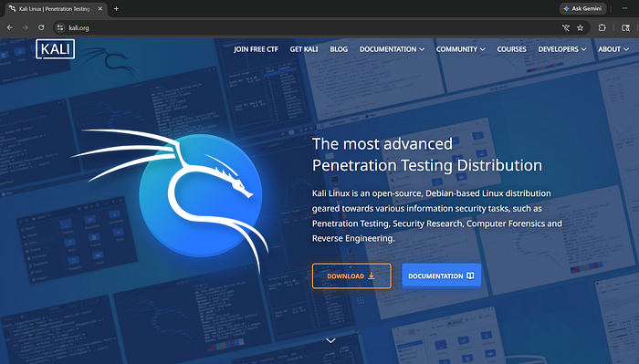Click the browser Forward arrow
This screenshot has height=364, width=639.
point(26,27)
